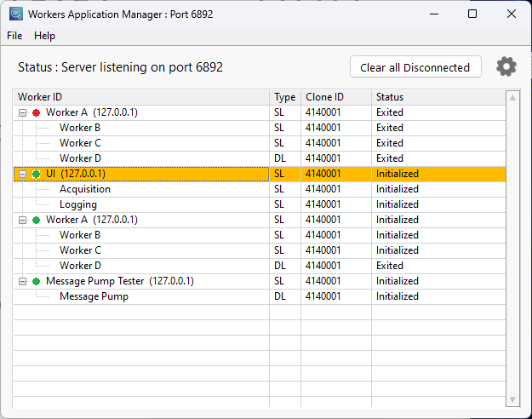Collapse the Message Pump Tester node
The height and width of the screenshot is (419, 532).
tap(22, 281)
